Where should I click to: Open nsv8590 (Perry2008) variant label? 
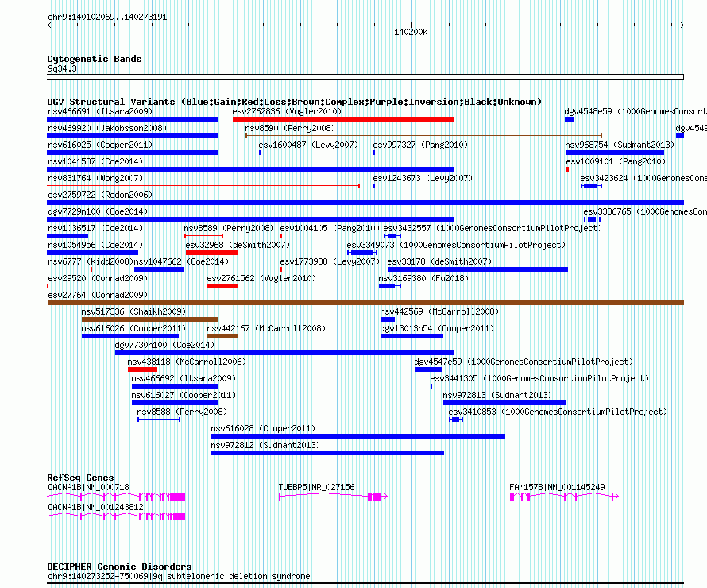(290, 128)
